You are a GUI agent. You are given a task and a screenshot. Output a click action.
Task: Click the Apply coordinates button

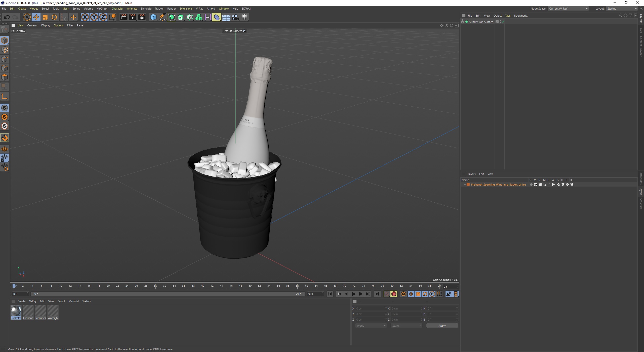click(x=442, y=326)
